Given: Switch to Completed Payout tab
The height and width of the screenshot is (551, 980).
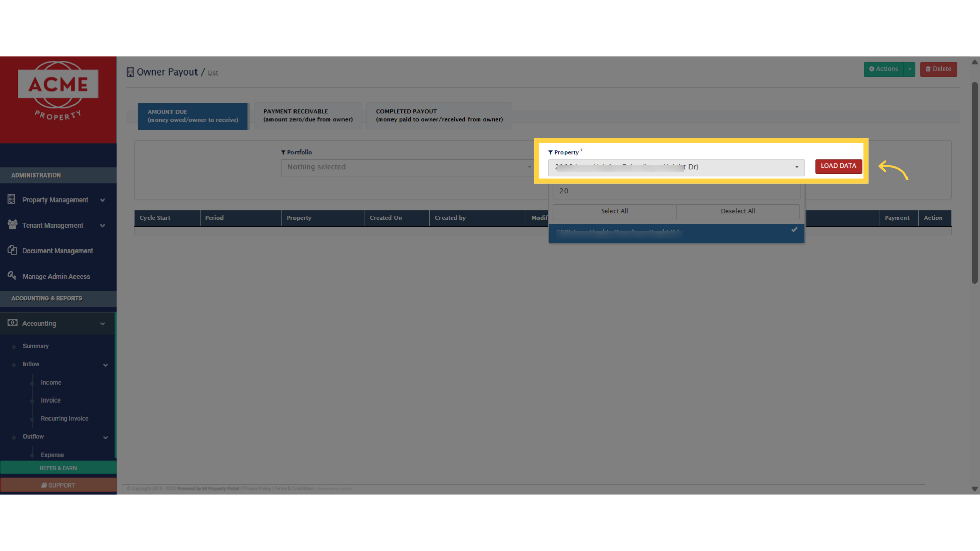Looking at the screenshot, I should (x=439, y=115).
